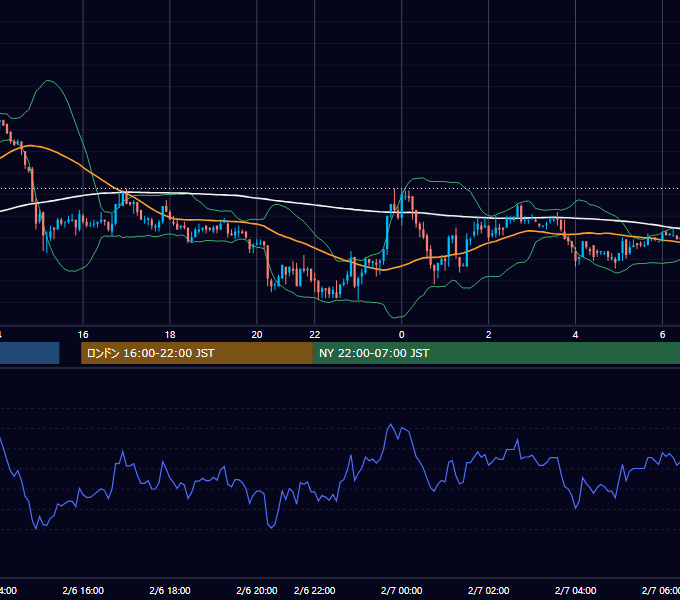Select the NY 22:00-07:00 JST session bar
The height and width of the screenshot is (600, 680).
(496, 353)
